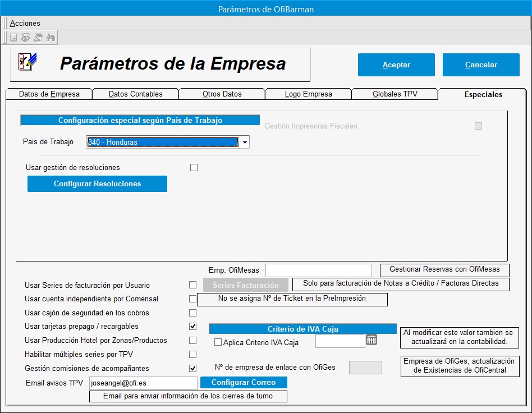532x413 pixels.
Task: Click the Criterio IVA Caja date field
Action: pyautogui.click(x=340, y=341)
